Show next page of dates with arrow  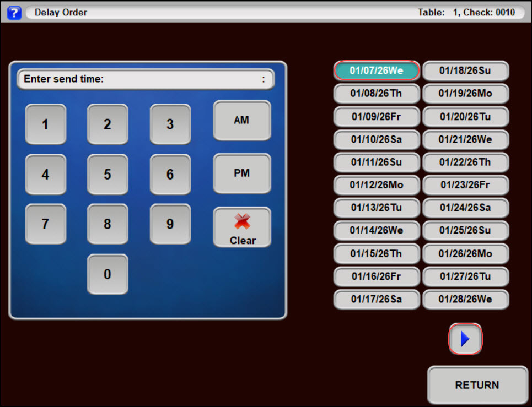click(x=465, y=339)
